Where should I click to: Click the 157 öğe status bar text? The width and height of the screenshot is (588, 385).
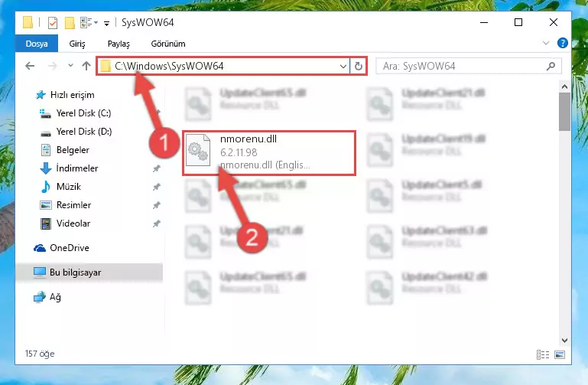[40, 354]
